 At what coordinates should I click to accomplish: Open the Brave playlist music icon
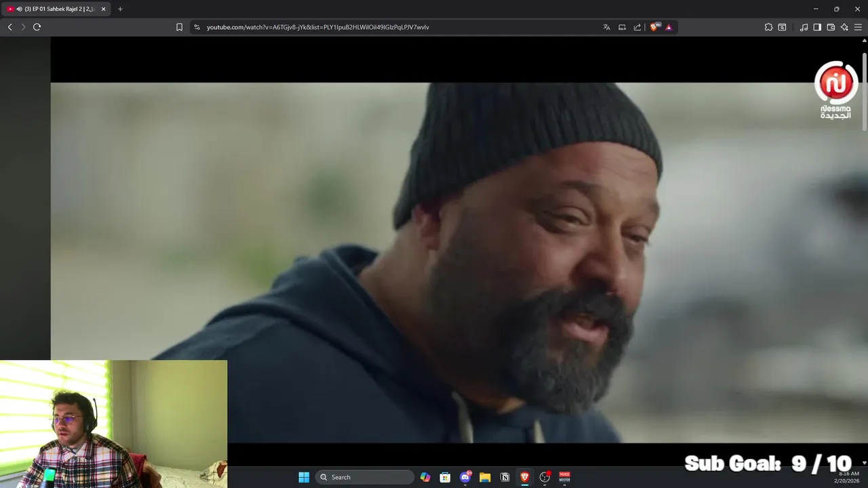[x=804, y=27]
